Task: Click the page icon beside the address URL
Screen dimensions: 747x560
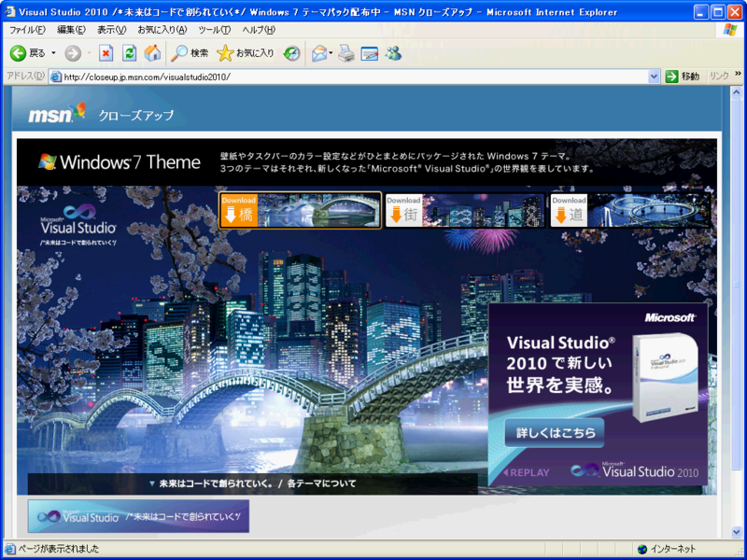Action: click(56, 77)
